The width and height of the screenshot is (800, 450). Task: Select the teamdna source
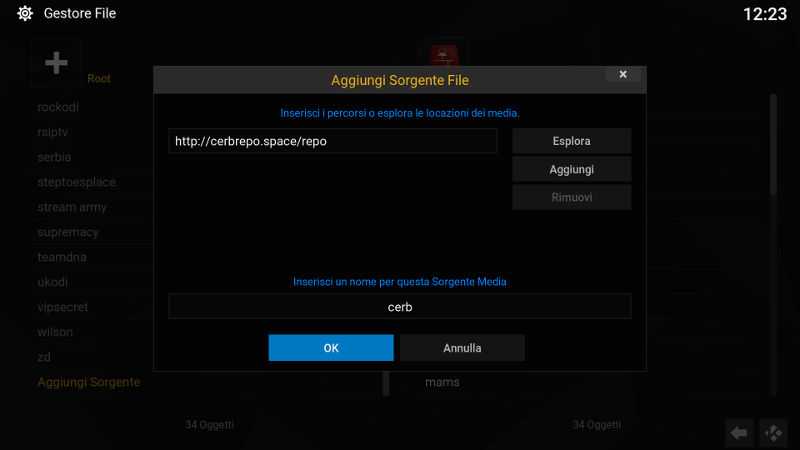point(62,257)
